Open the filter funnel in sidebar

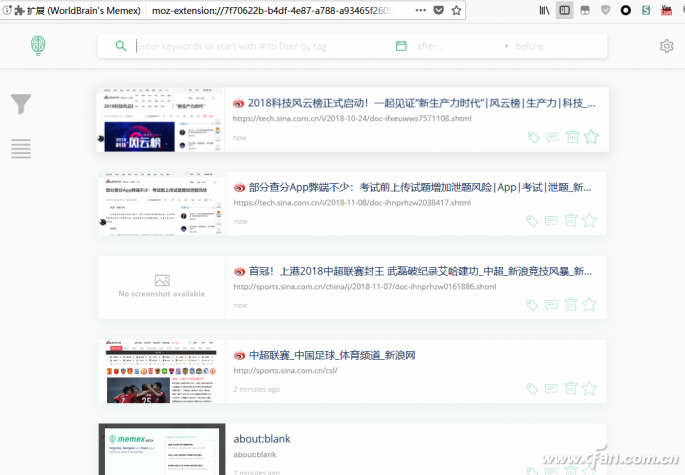click(21, 104)
